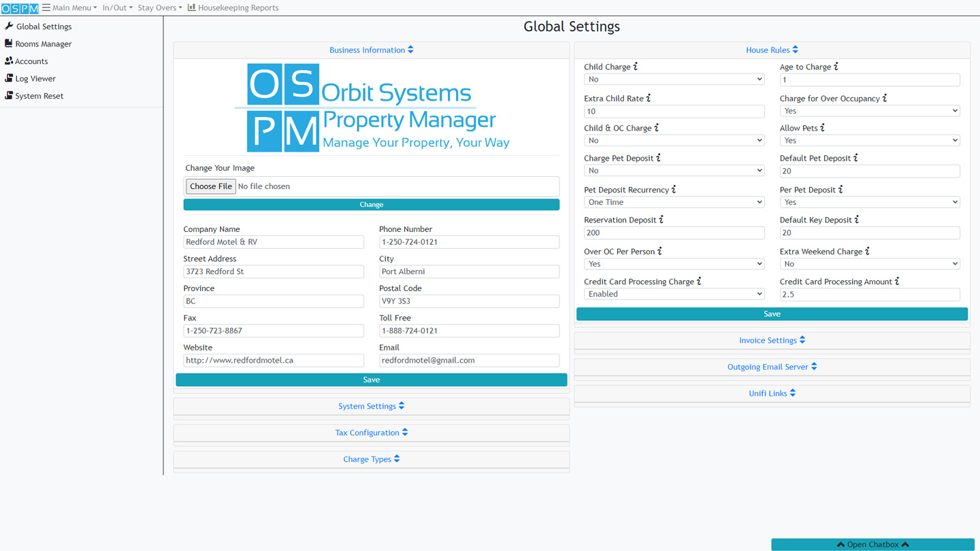Open the Stay Overs menu
This screenshot has width=980, height=551.
pos(160,7)
